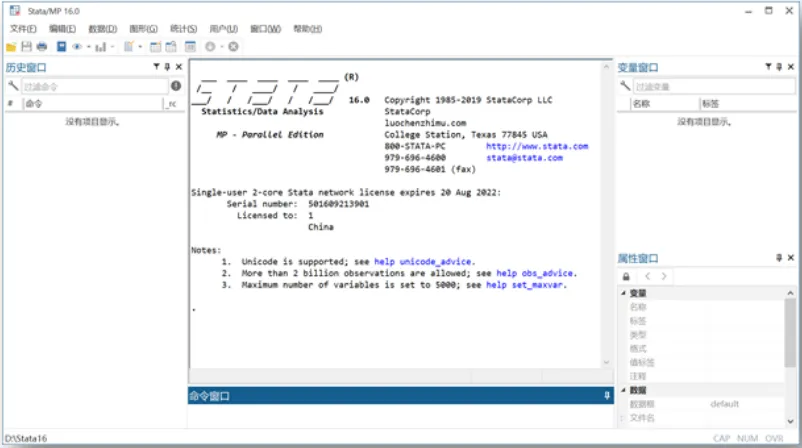Screen dimensions: 802x448
Task: Click the Stata app icon in title bar
Action: tap(15, 10)
